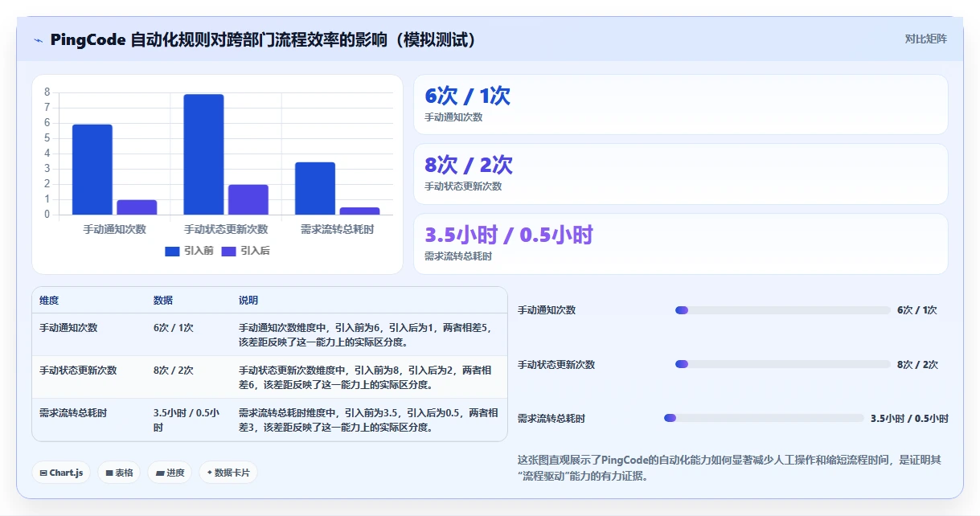The width and height of the screenshot is (980, 516).
Task: Click the 手动状态更新次数 label beside its progress bar
Action: [x=556, y=365]
